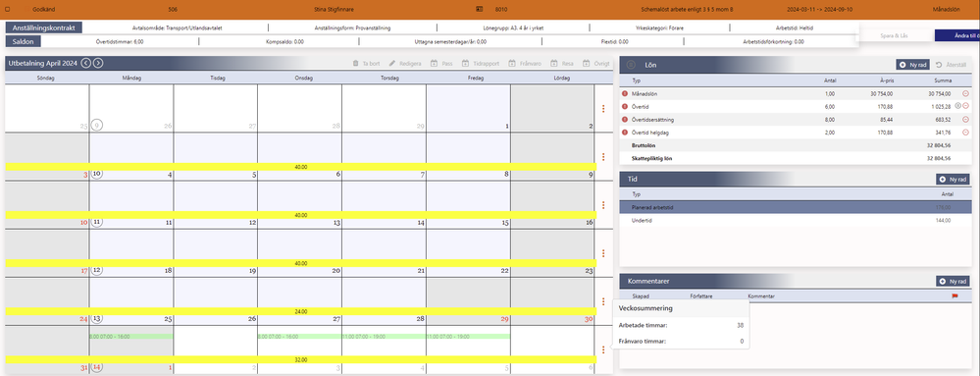Go to the previous payout month
This screenshot has height=376, width=980.
pyautogui.click(x=86, y=63)
